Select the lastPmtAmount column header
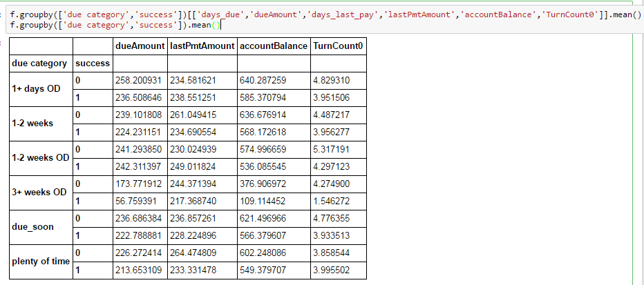 click(202, 46)
